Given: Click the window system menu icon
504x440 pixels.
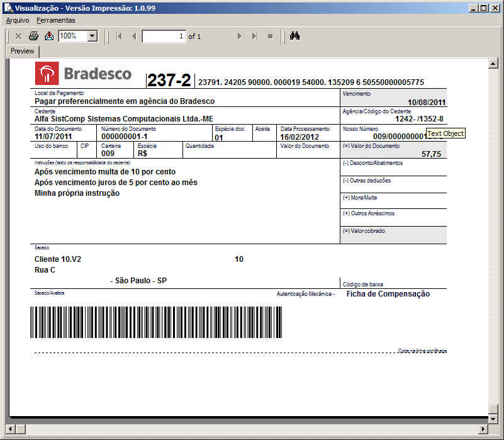Looking at the screenshot, I should point(8,8).
